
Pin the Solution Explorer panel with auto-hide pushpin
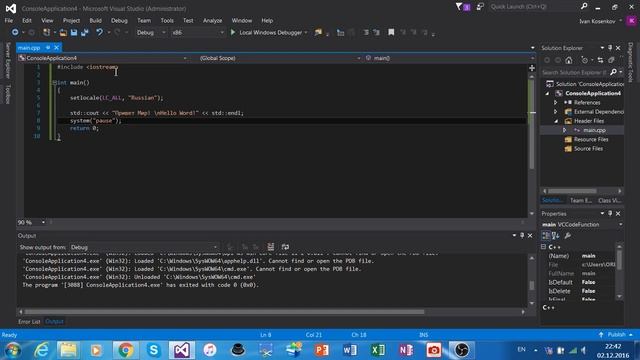click(610, 48)
